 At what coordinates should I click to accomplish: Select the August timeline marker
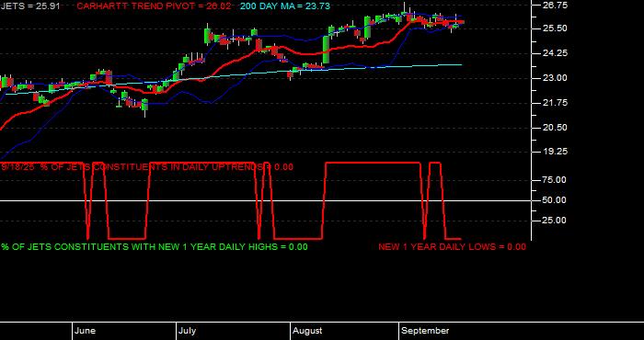pos(307,331)
